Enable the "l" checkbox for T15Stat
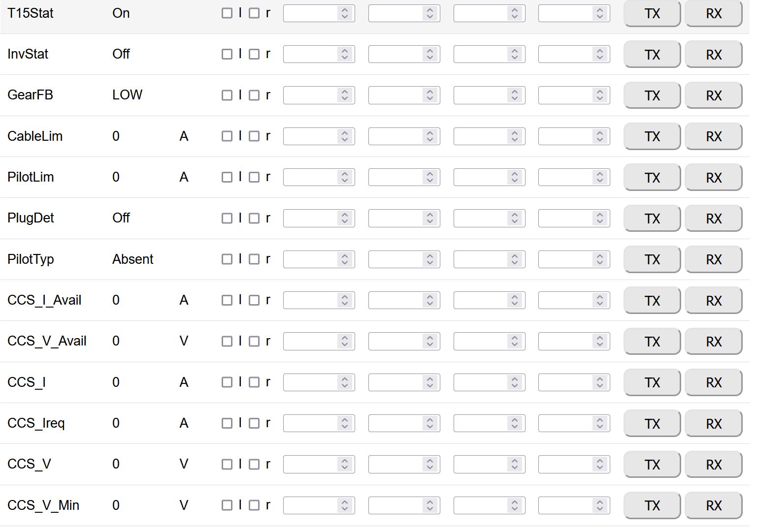Screen dimensions: 758x532 (227, 13)
